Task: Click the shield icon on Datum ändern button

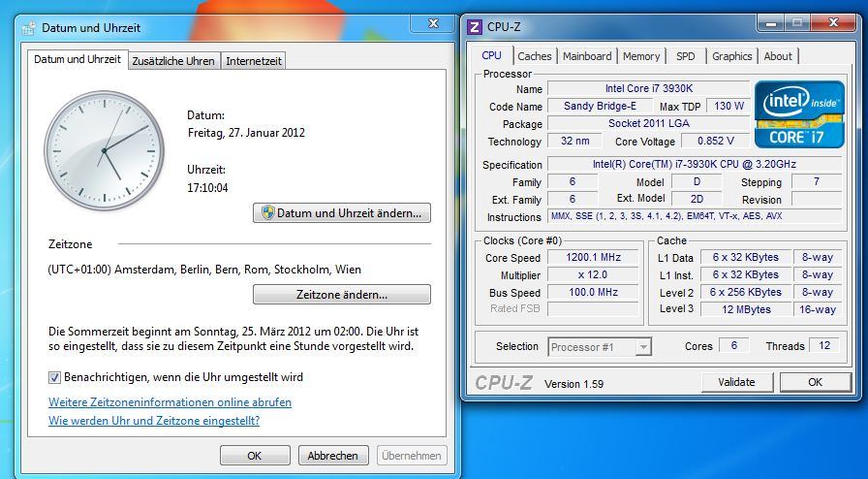Action: [x=267, y=213]
